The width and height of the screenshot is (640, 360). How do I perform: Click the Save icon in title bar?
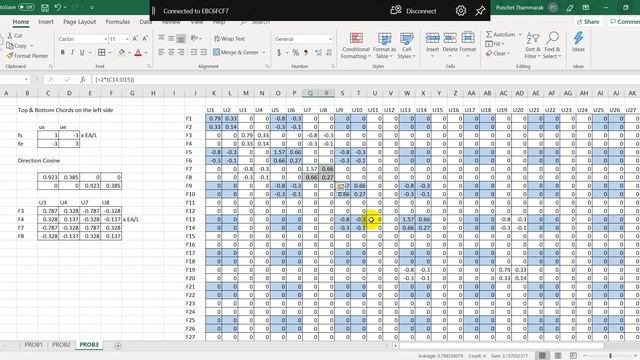pos(45,7)
